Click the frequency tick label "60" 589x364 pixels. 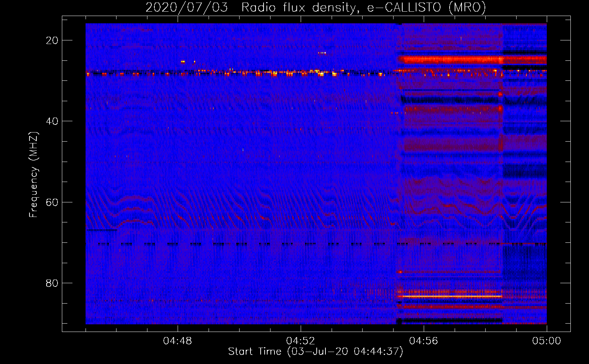(52, 202)
